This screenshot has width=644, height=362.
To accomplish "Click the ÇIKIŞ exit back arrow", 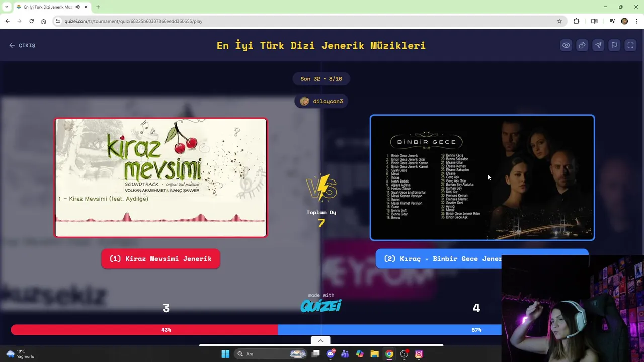I will (22, 45).
